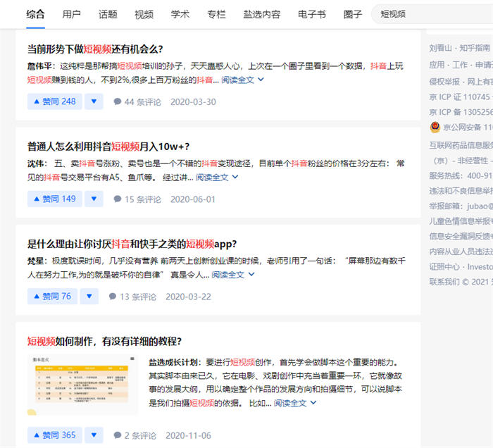
Task: Open the script table thumbnail image
Action: point(82,385)
